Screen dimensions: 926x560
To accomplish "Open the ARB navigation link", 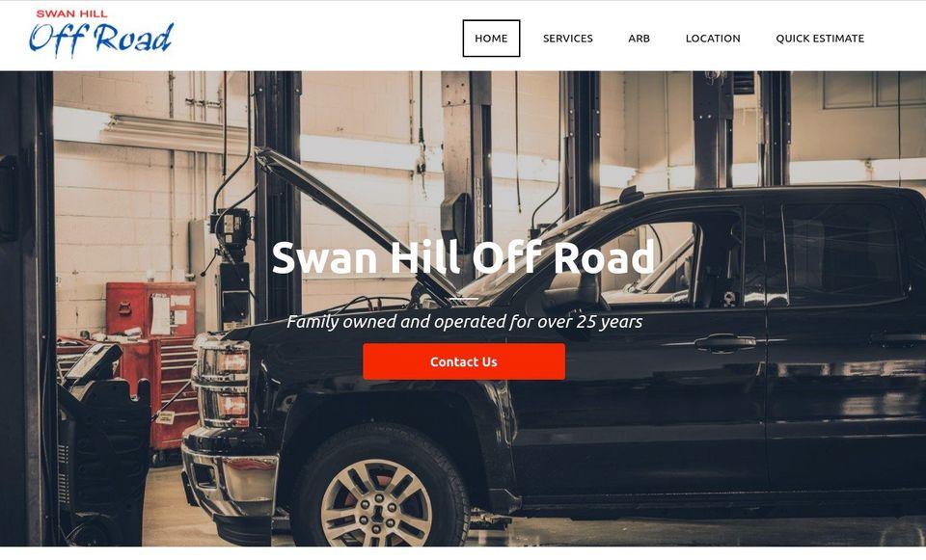I will pyautogui.click(x=639, y=39).
